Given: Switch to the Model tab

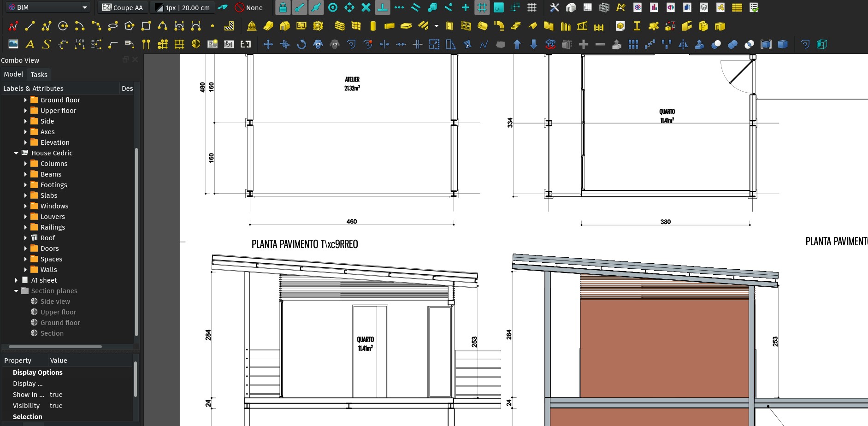Looking at the screenshot, I should coord(13,74).
